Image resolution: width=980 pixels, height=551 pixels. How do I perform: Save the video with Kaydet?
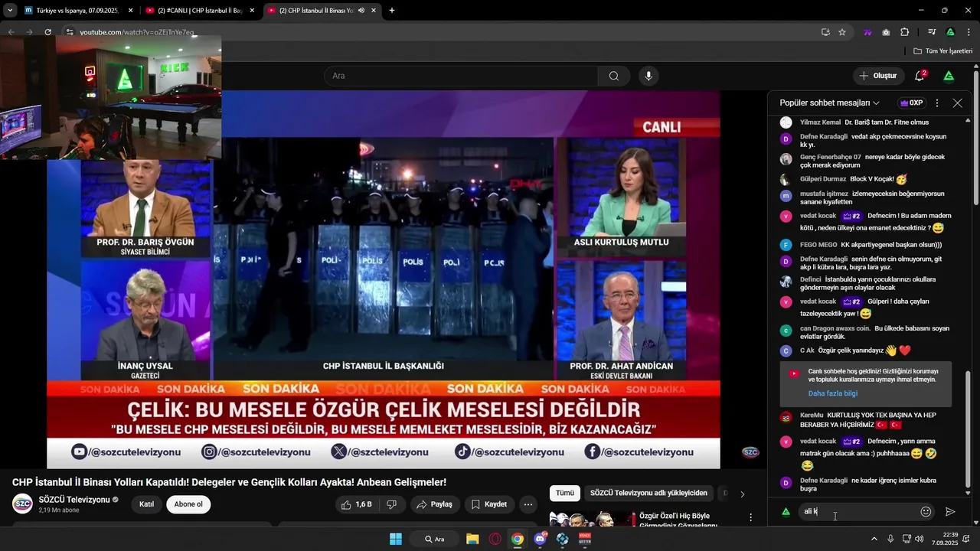tap(488, 504)
